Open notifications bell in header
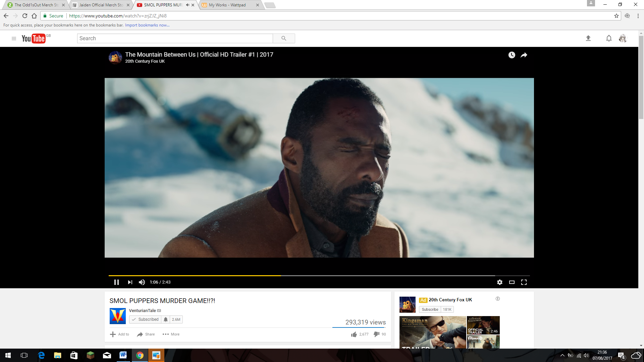 609,39
